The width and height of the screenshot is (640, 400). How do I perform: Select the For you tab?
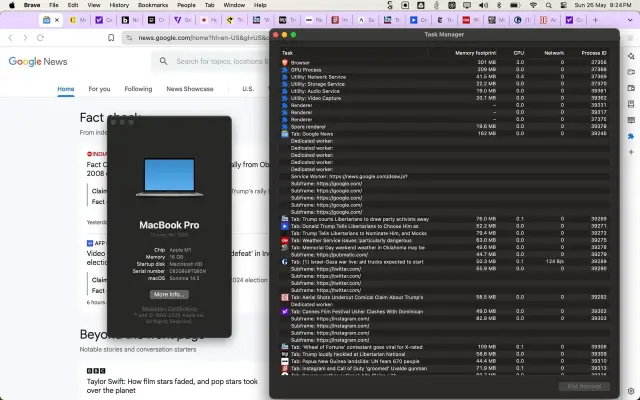click(99, 89)
